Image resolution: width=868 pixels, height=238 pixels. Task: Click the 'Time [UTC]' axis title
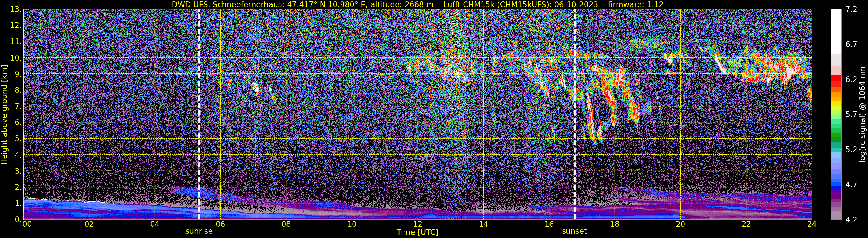click(417, 232)
